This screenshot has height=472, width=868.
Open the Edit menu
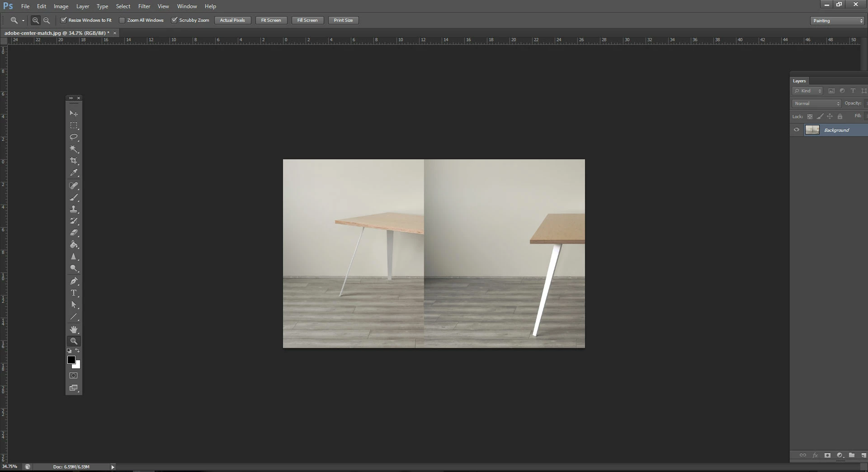click(42, 6)
